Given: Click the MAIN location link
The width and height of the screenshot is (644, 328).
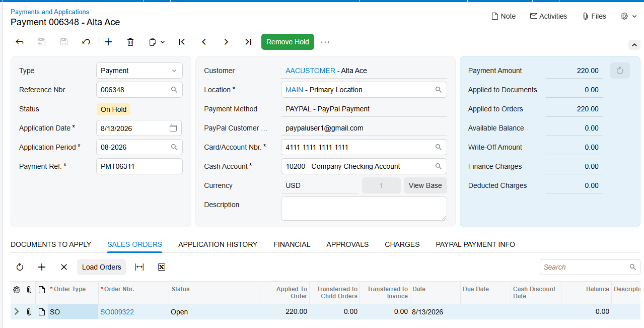Looking at the screenshot, I should [x=294, y=90].
